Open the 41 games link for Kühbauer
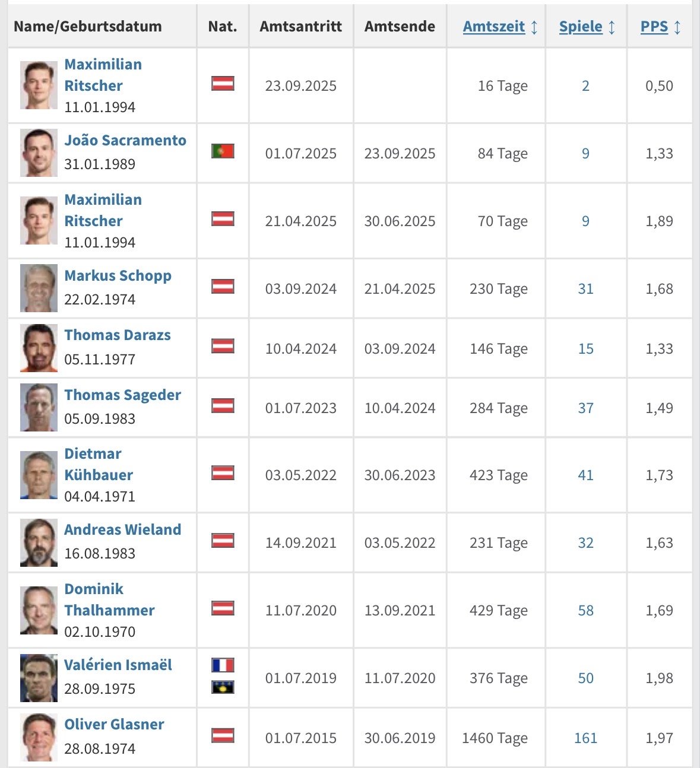This screenshot has height=768, width=700. [585, 475]
